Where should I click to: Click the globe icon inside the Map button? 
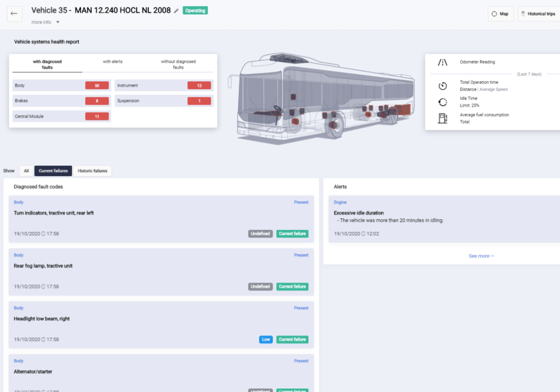pos(493,14)
